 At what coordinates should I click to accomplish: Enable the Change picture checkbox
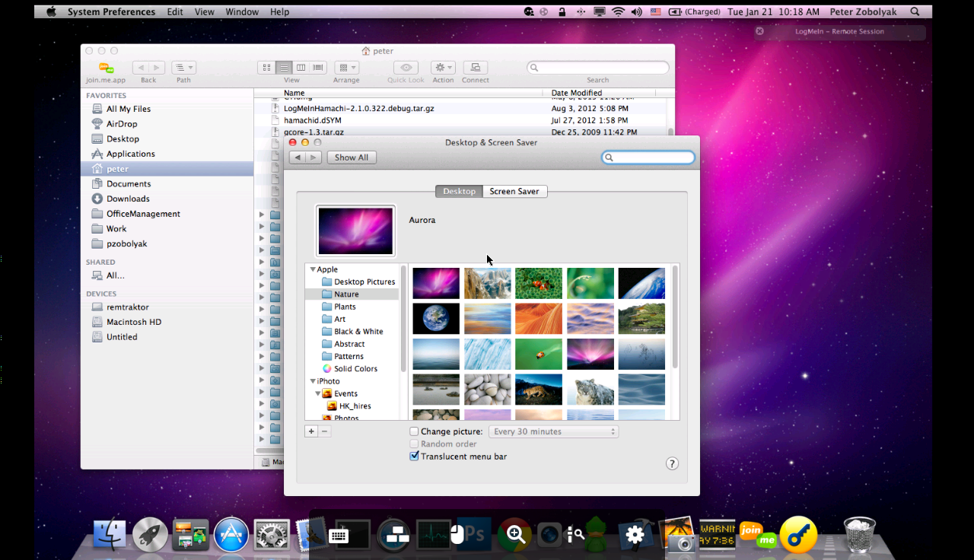pos(415,431)
